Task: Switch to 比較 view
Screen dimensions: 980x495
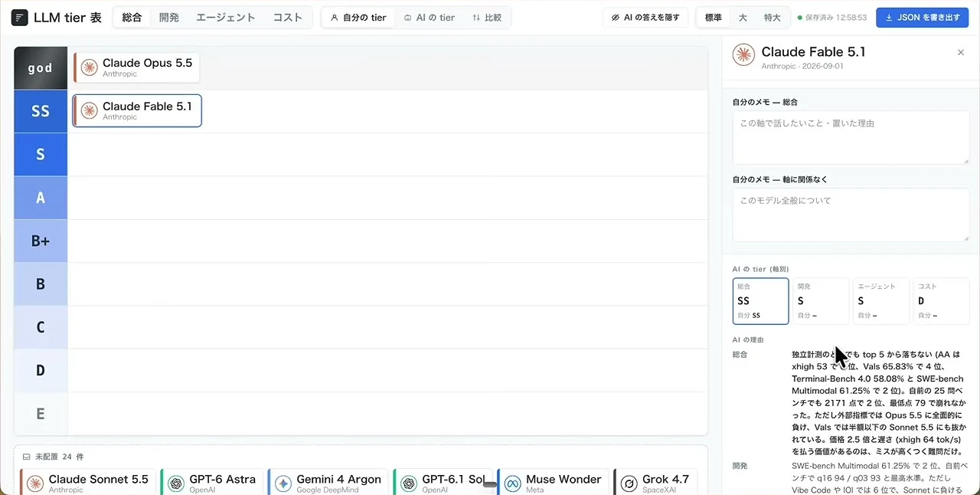Action: tap(487, 18)
